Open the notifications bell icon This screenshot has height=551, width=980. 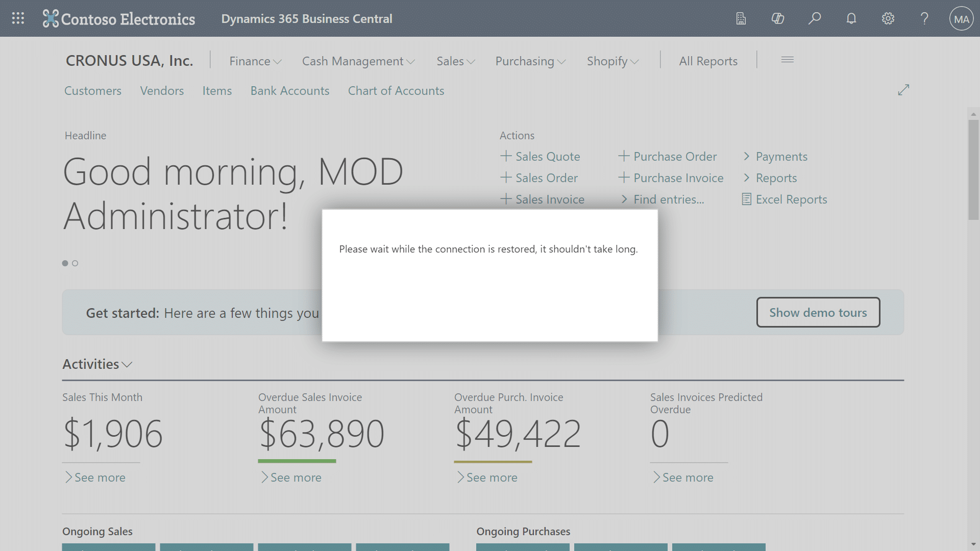pos(851,19)
